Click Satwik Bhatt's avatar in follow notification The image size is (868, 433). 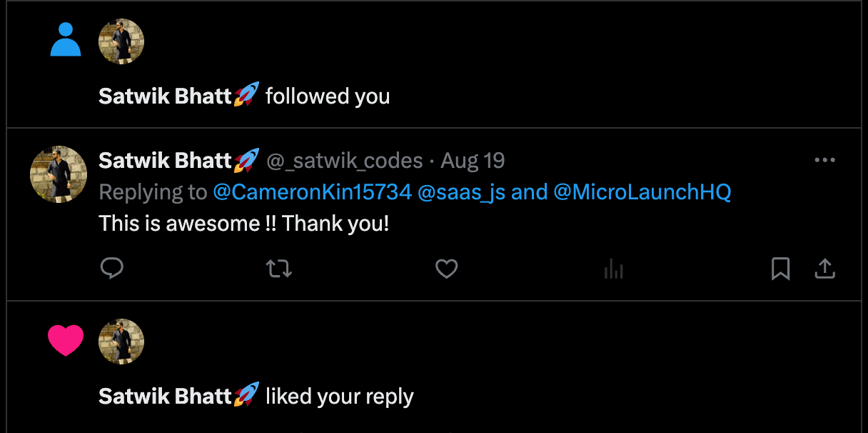tap(121, 41)
